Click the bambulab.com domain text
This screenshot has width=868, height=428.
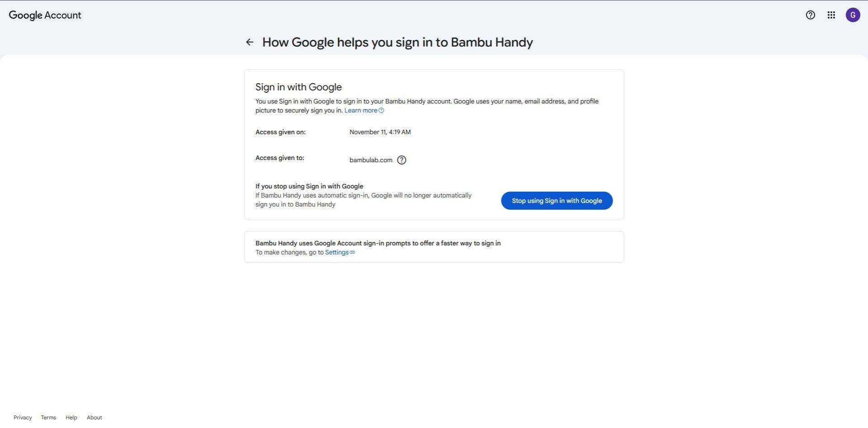[371, 160]
